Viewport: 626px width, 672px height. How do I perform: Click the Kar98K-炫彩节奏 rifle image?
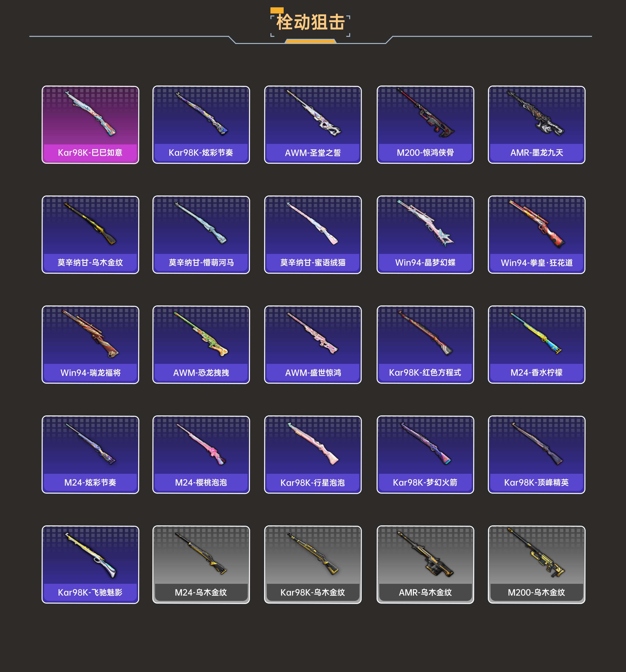pyautogui.click(x=201, y=114)
